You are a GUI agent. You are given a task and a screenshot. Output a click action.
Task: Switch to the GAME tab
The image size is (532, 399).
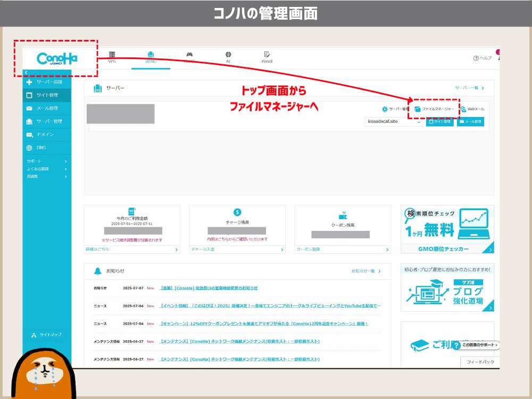coord(189,57)
